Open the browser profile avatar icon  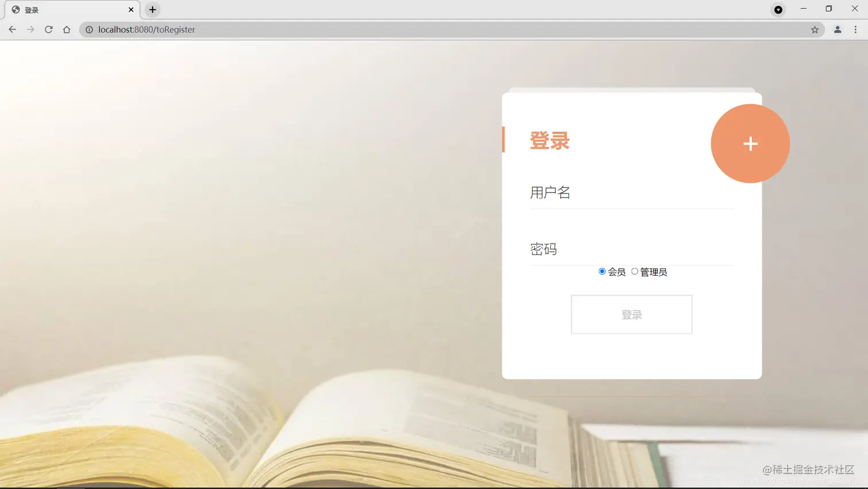837,29
